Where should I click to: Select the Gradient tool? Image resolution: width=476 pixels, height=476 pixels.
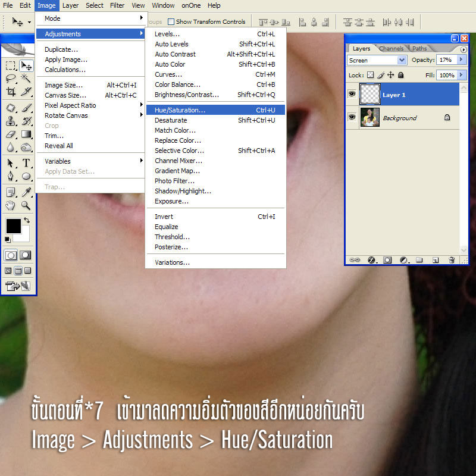click(x=26, y=134)
